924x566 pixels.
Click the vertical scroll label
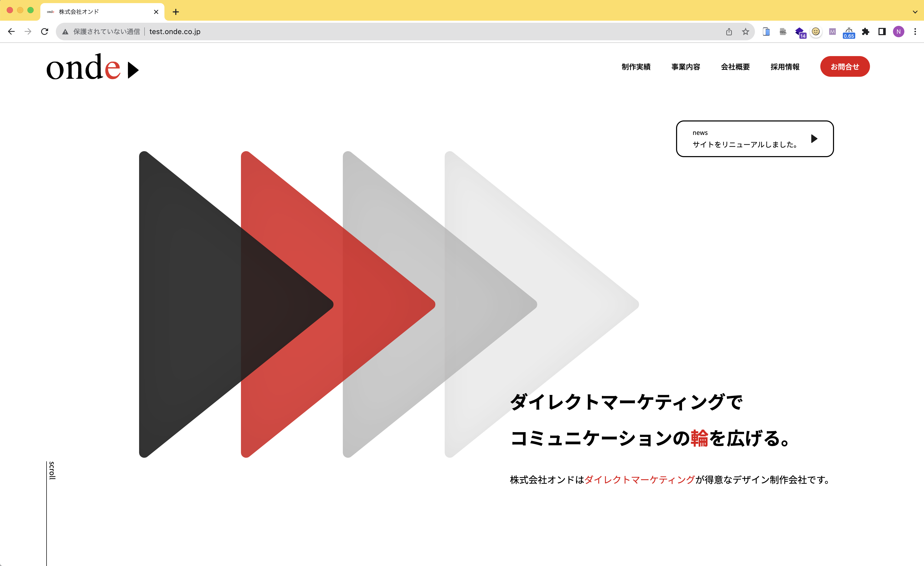tap(52, 470)
